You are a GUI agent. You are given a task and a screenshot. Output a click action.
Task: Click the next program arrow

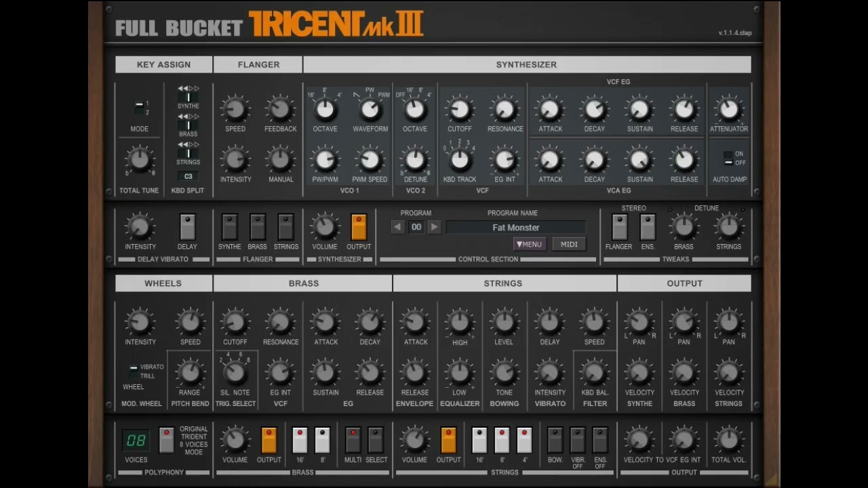(x=435, y=228)
